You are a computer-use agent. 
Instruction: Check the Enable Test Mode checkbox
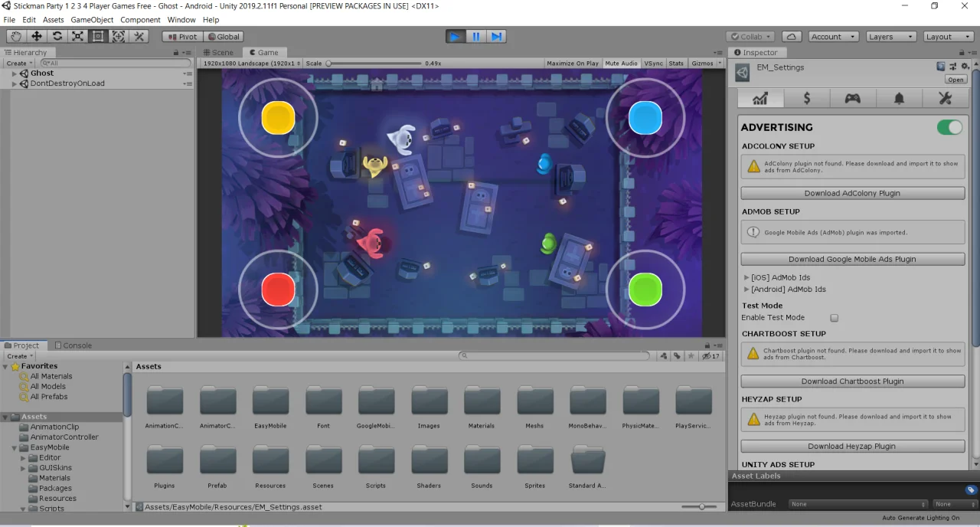[835, 317]
